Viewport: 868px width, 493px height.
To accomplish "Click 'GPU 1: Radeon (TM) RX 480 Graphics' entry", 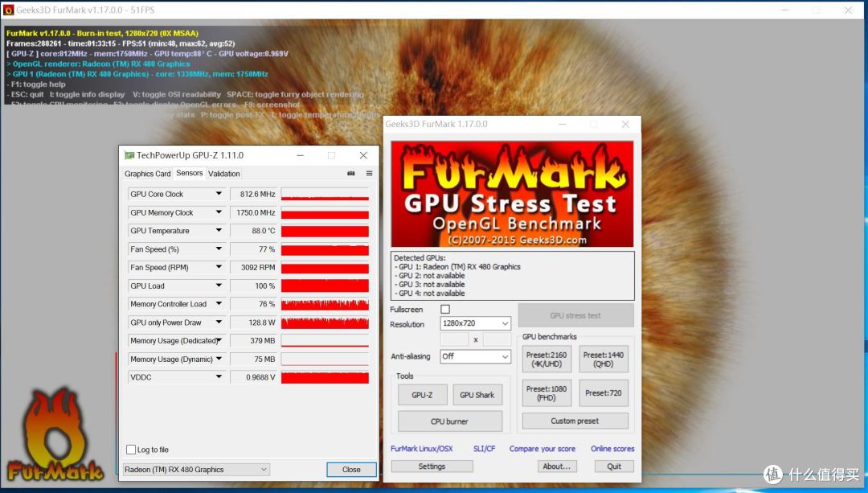I will click(460, 266).
